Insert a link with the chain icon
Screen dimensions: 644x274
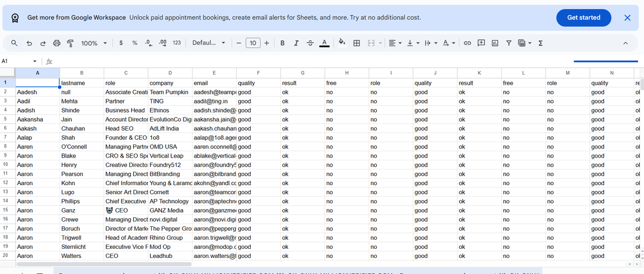pyautogui.click(x=467, y=43)
